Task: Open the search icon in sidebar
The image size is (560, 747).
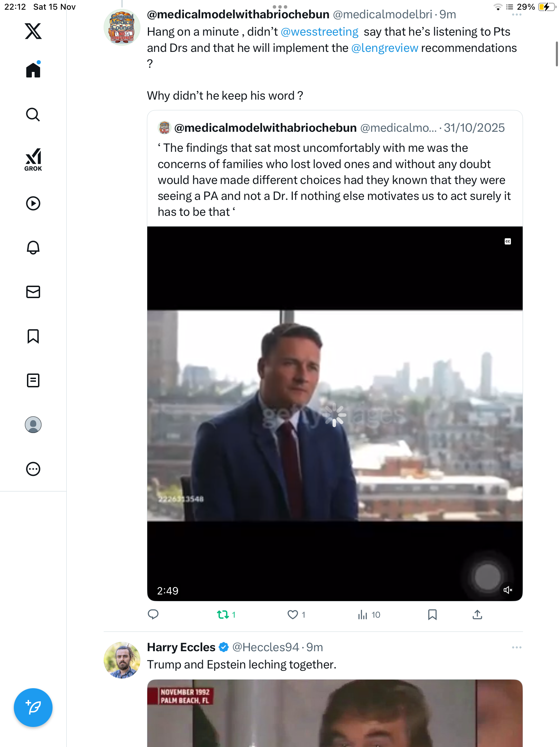Action: click(33, 114)
